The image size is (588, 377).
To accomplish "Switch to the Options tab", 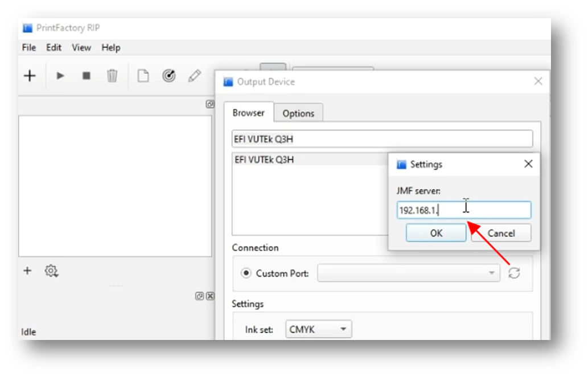I will (298, 113).
